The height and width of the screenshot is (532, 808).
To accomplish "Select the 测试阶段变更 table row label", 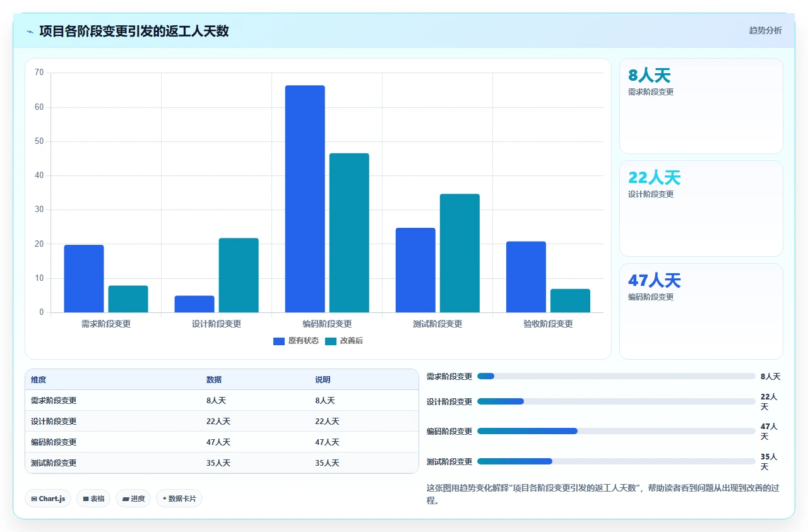I will tap(54, 463).
